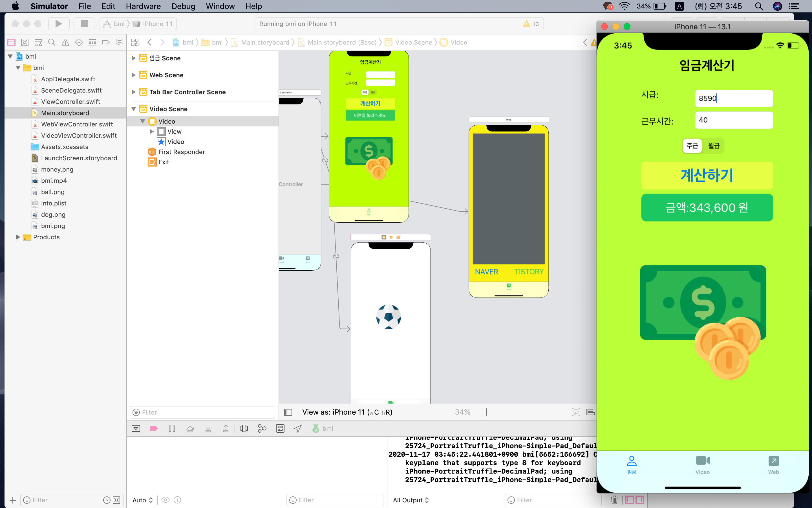Open the Environment Overrides icon
The width and height of the screenshot is (812, 508).
[x=280, y=428]
